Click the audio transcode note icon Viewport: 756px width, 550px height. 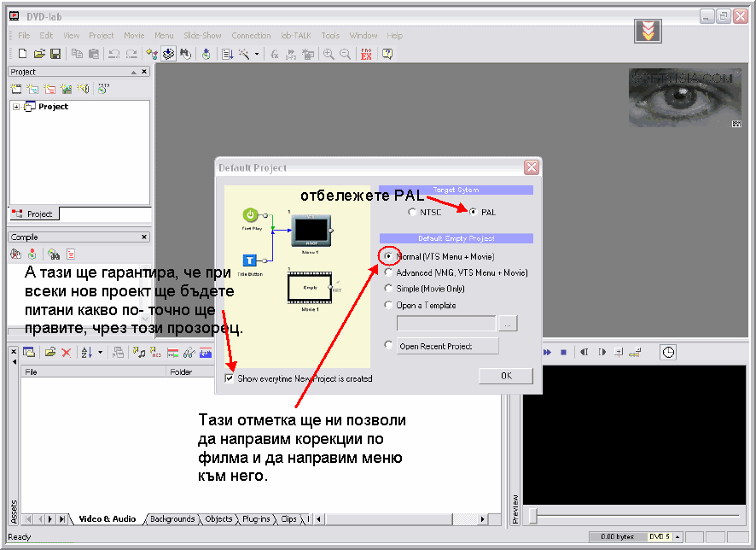139,353
